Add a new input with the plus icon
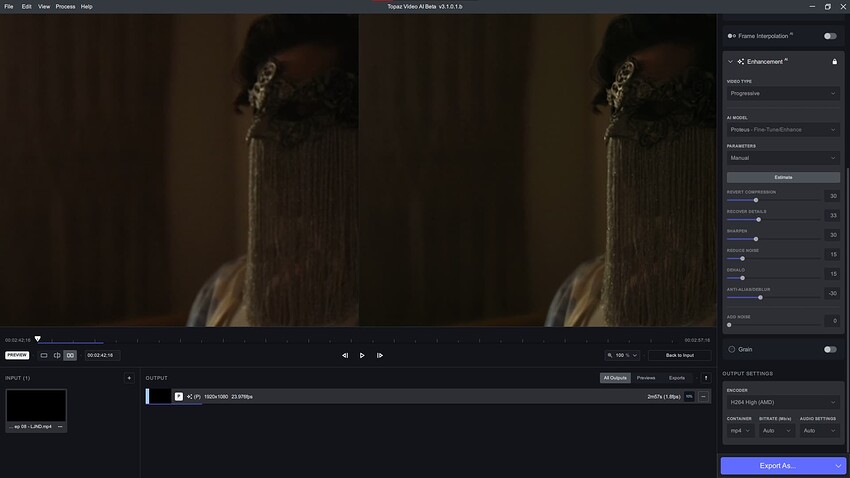 [x=128, y=378]
